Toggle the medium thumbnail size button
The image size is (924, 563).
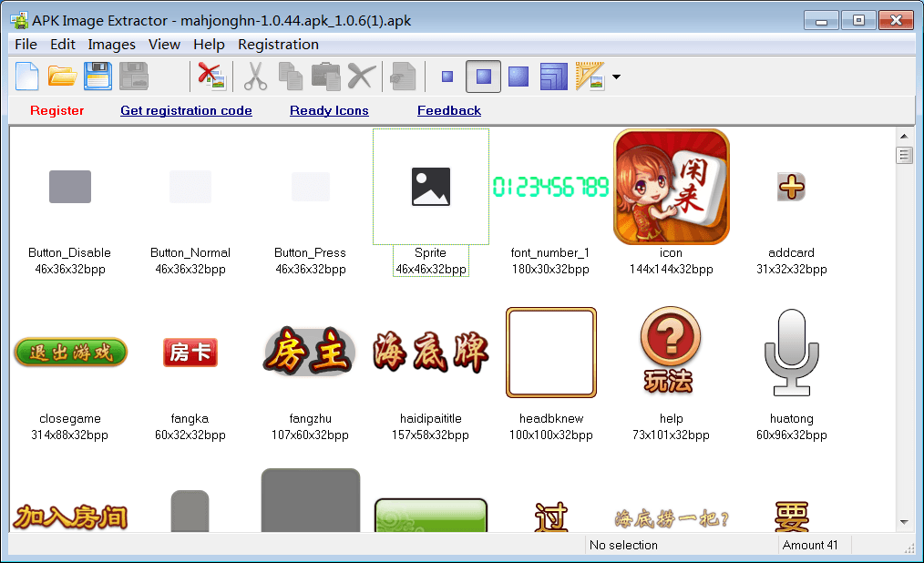click(483, 77)
